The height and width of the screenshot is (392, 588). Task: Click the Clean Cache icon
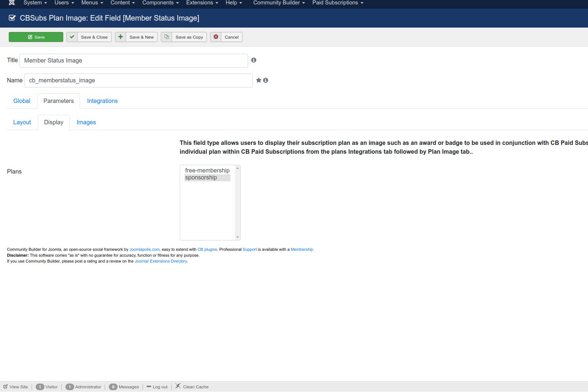tap(178, 386)
